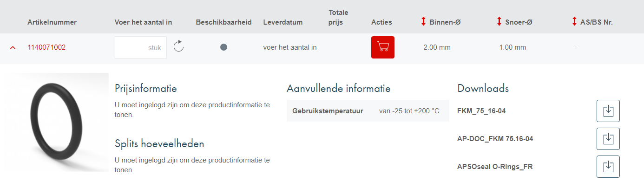Open article number 1140071002 link
This screenshot has height=182, width=644.
46,47
